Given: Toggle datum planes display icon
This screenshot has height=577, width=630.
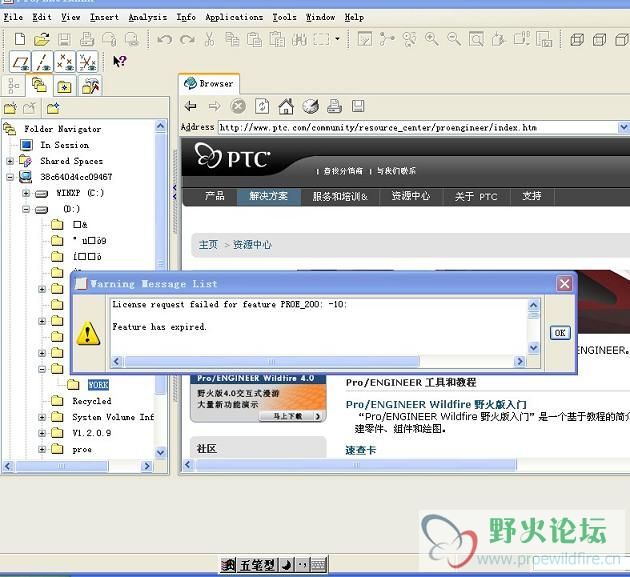Looking at the screenshot, I should click(x=20, y=62).
